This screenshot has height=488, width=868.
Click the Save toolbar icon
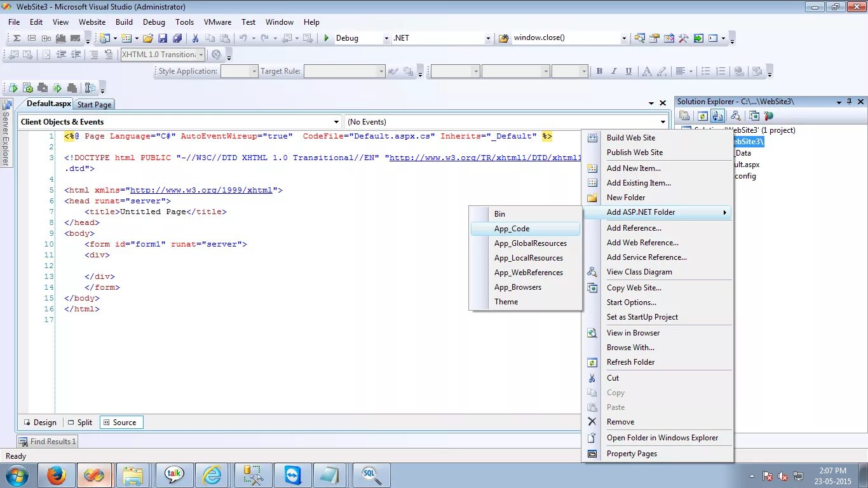click(163, 38)
